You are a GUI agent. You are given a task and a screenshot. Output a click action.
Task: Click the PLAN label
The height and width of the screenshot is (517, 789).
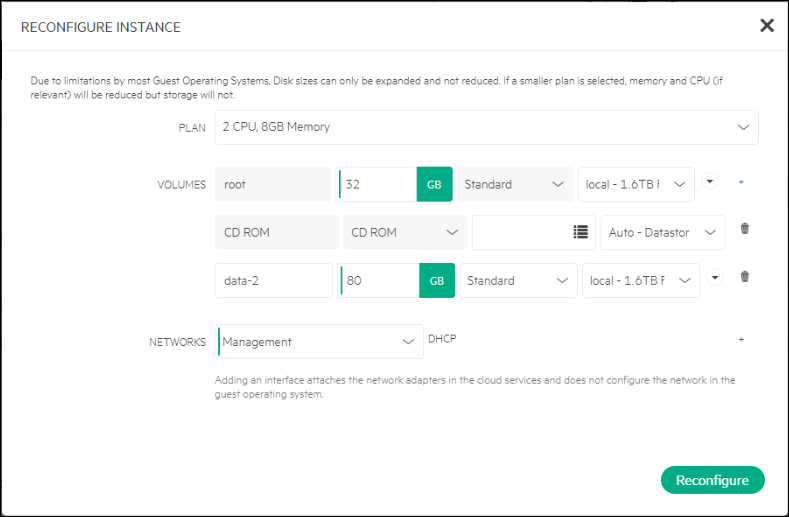click(x=192, y=128)
